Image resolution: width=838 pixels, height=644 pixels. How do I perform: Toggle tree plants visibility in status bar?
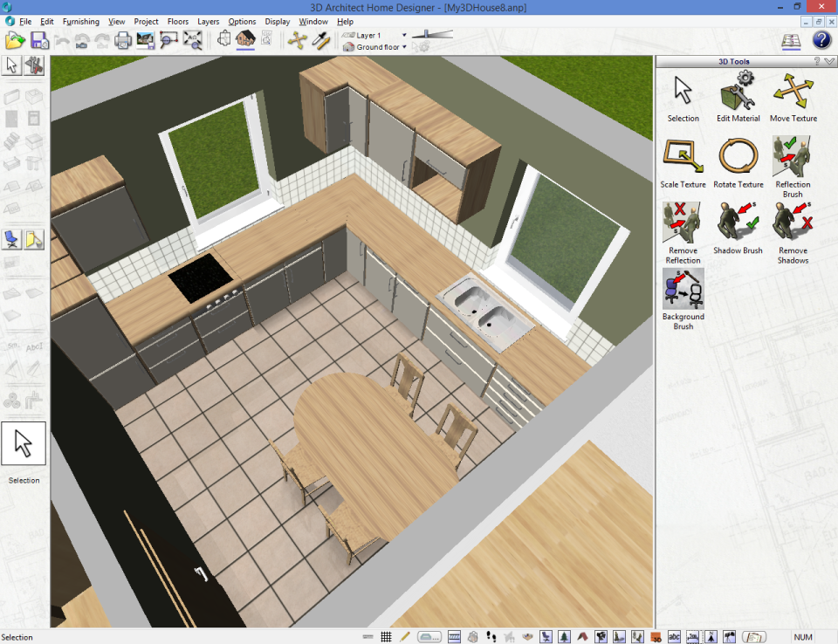[564, 636]
